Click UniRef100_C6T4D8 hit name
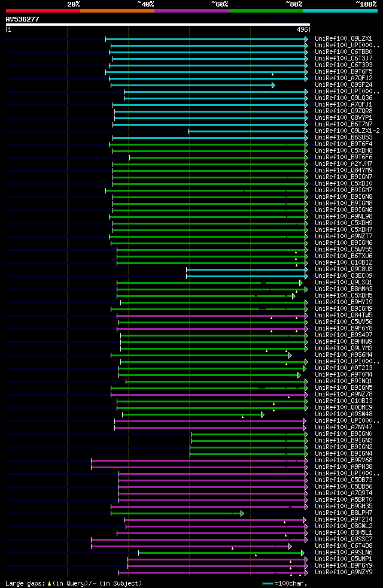The image size is (383, 588). [x=344, y=545]
